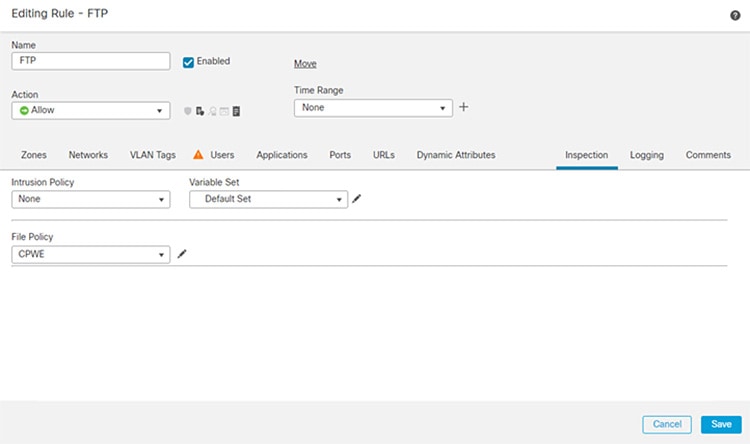Open the File Policy CPWE dropdown

point(91,254)
